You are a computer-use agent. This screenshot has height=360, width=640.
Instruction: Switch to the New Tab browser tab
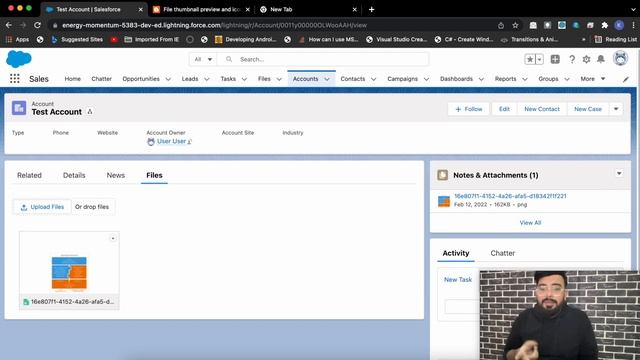click(x=308, y=9)
